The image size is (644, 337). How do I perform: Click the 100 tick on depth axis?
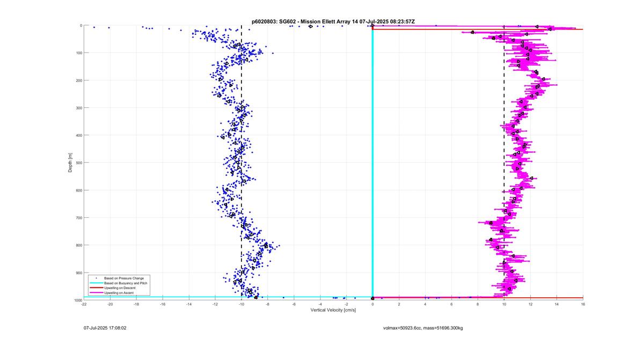[x=78, y=53]
